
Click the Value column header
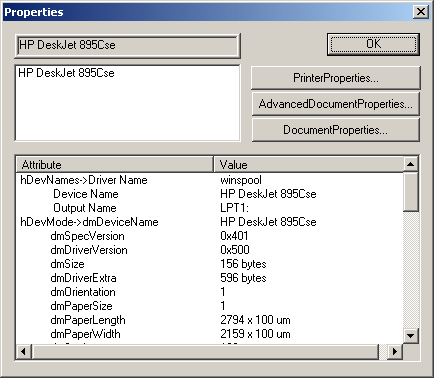tap(308, 165)
